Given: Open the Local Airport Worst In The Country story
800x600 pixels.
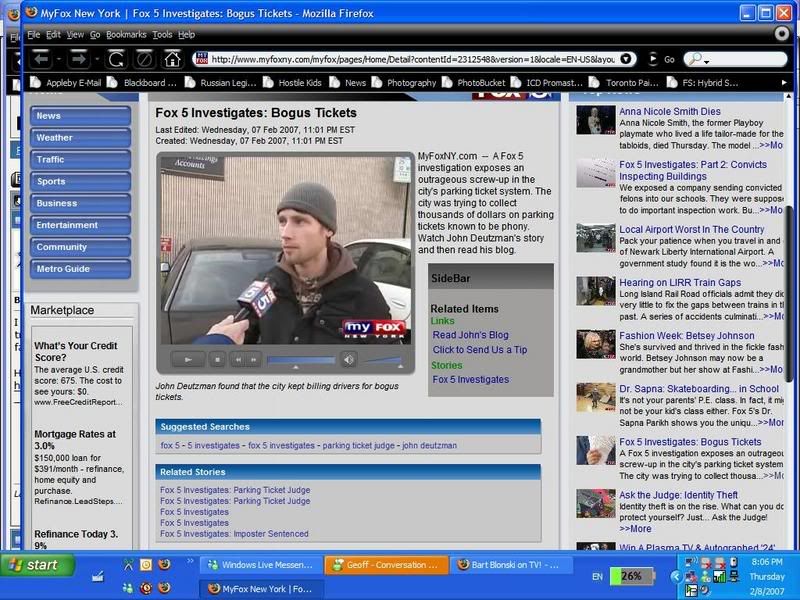Looking at the screenshot, I should [691, 230].
